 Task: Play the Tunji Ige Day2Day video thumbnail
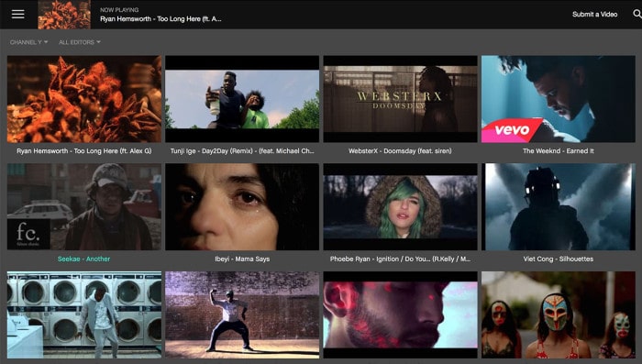point(242,99)
